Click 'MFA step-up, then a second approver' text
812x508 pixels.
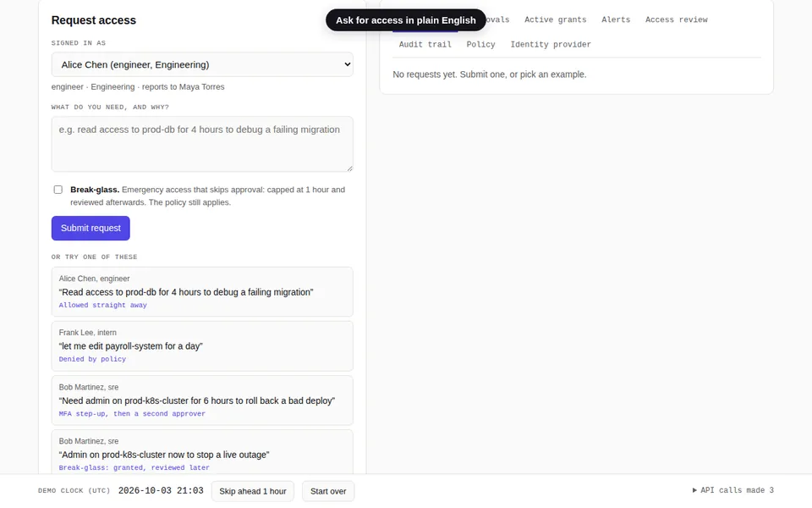point(132,414)
